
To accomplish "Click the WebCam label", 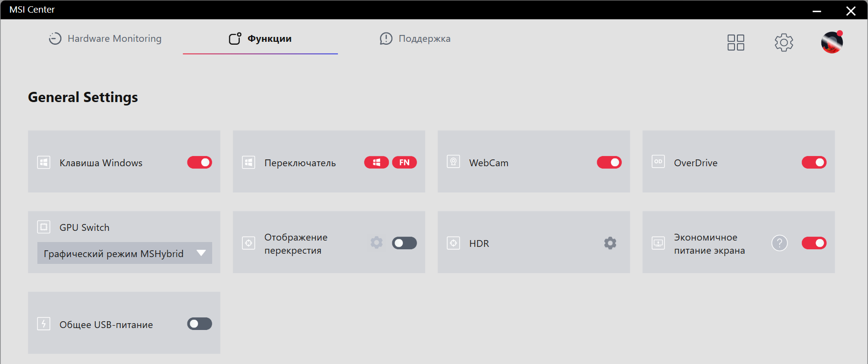I will pos(489,163).
